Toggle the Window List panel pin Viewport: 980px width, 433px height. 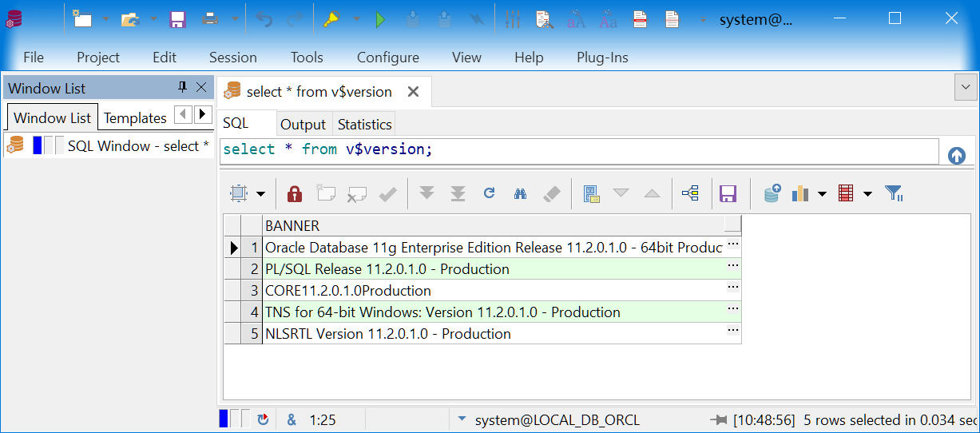point(182,87)
